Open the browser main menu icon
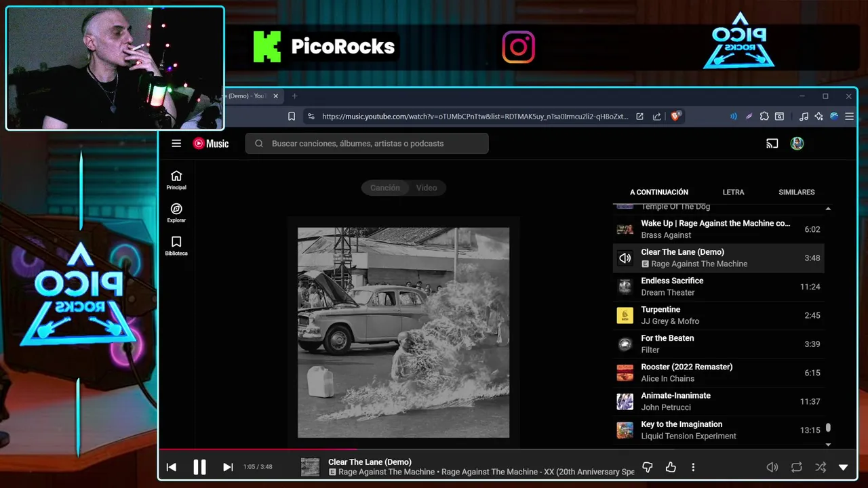This screenshot has width=868, height=488. 849,117
